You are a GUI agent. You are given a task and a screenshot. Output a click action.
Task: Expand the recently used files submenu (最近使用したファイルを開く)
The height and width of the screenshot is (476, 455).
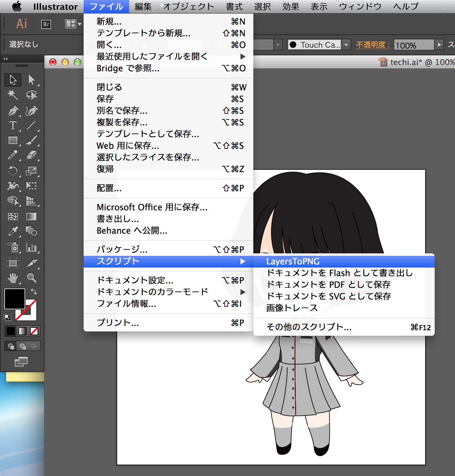pyautogui.click(x=168, y=57)
